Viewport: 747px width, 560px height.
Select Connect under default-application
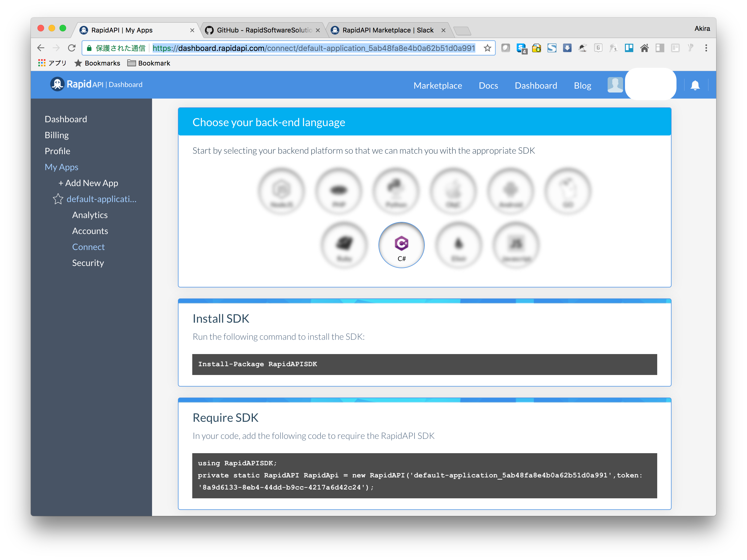tap(88, 247)
